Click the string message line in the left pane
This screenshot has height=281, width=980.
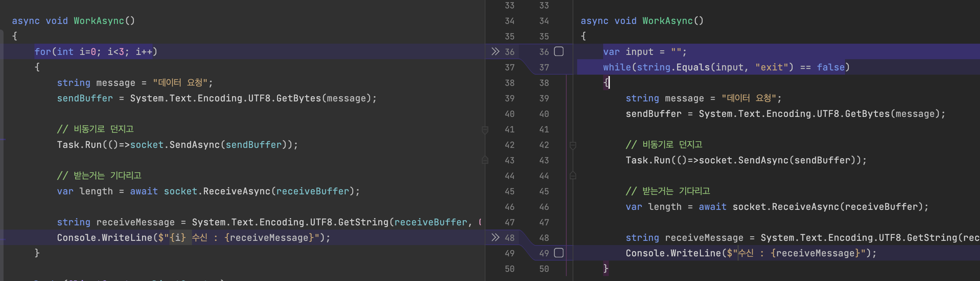click(135, 83)
